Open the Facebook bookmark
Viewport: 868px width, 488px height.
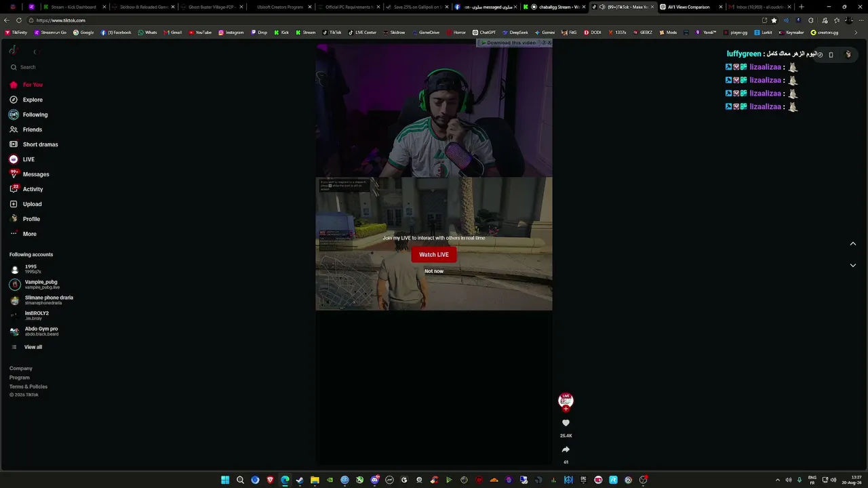click(116, 33)
